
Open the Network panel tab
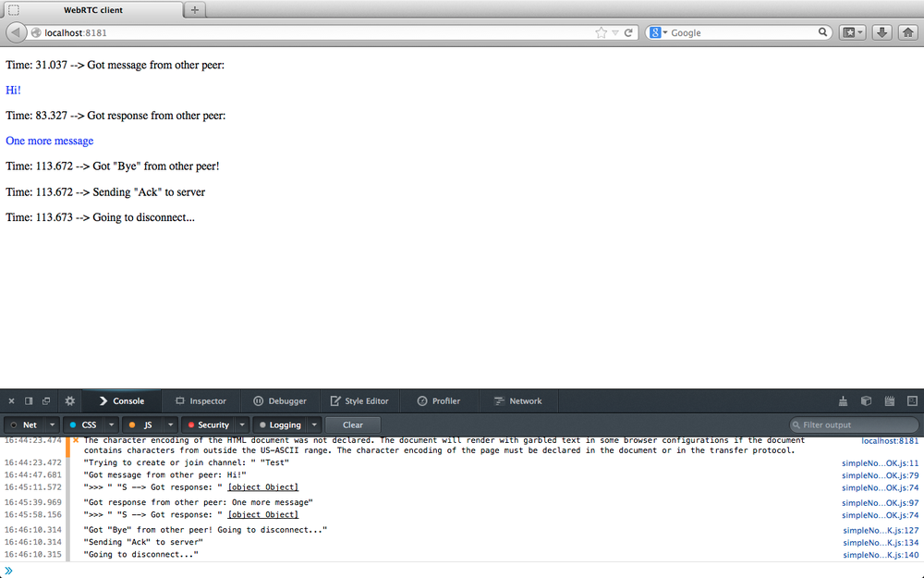click(524, 400)
